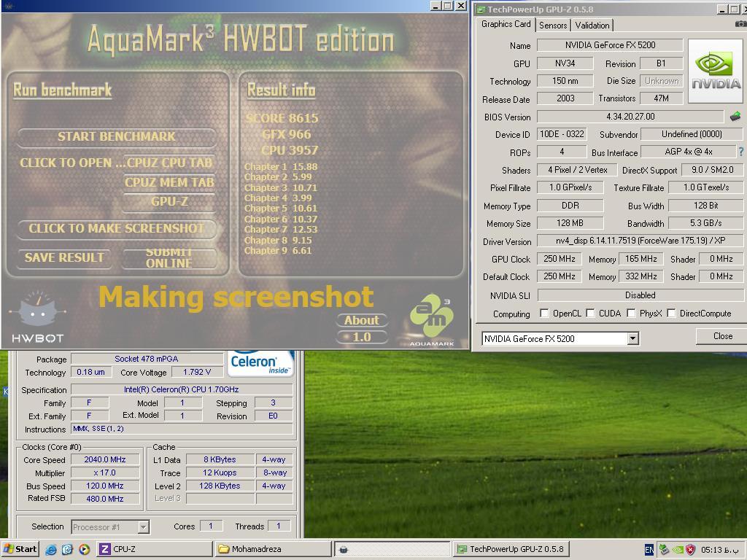Click the Core Speed value 2040.0 MHz
The height and width of the screenshot is (560, 747).
105,459
